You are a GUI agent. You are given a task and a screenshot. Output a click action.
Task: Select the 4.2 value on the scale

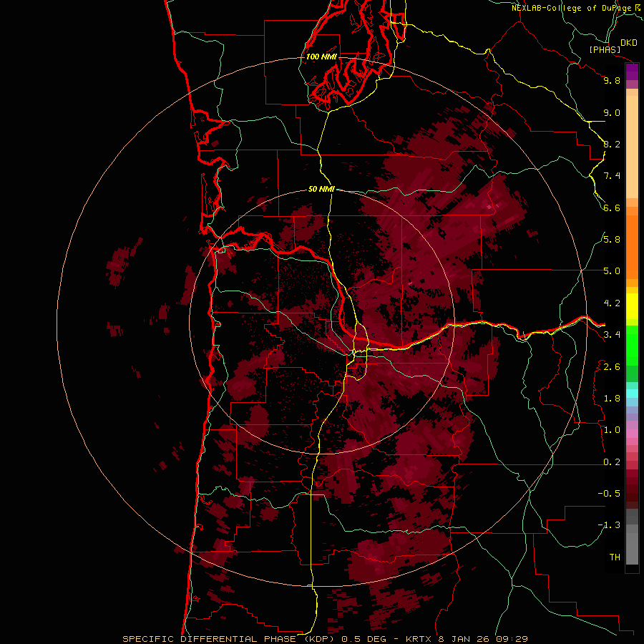[612, 303]
